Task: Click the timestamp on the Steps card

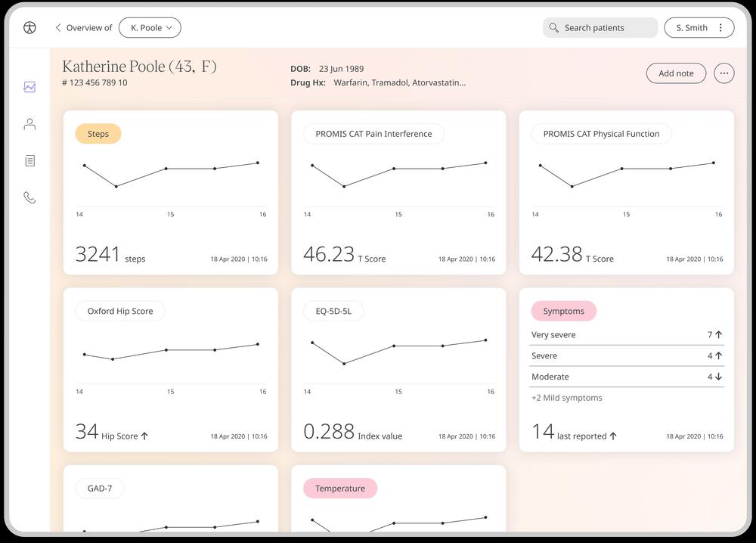Action: tap(239, 259)
